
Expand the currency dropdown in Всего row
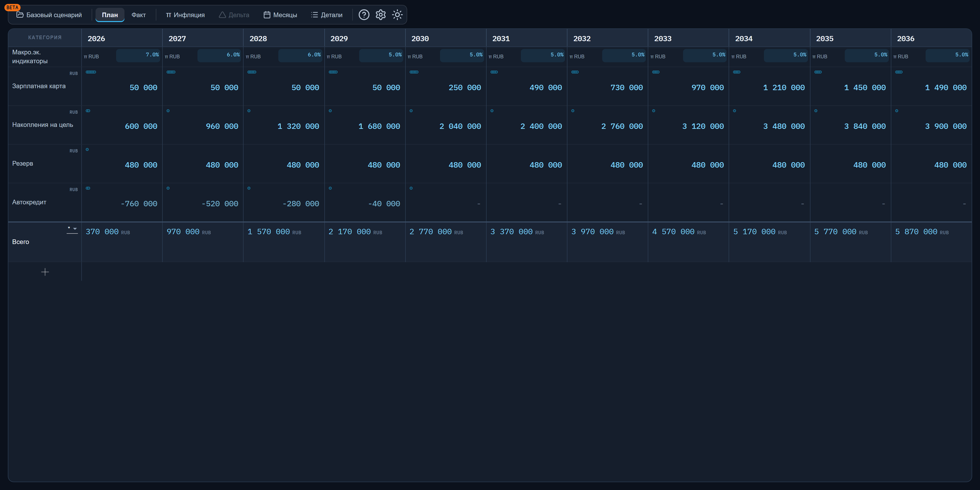click(72, 229)
